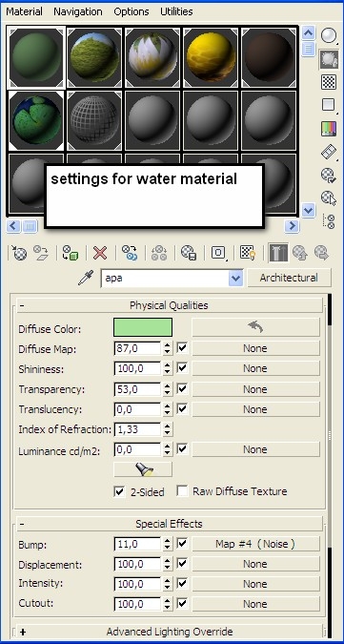The image size is (344, 644).
Task: Click Put Material to Scene icon
Action: pos(41,253)
